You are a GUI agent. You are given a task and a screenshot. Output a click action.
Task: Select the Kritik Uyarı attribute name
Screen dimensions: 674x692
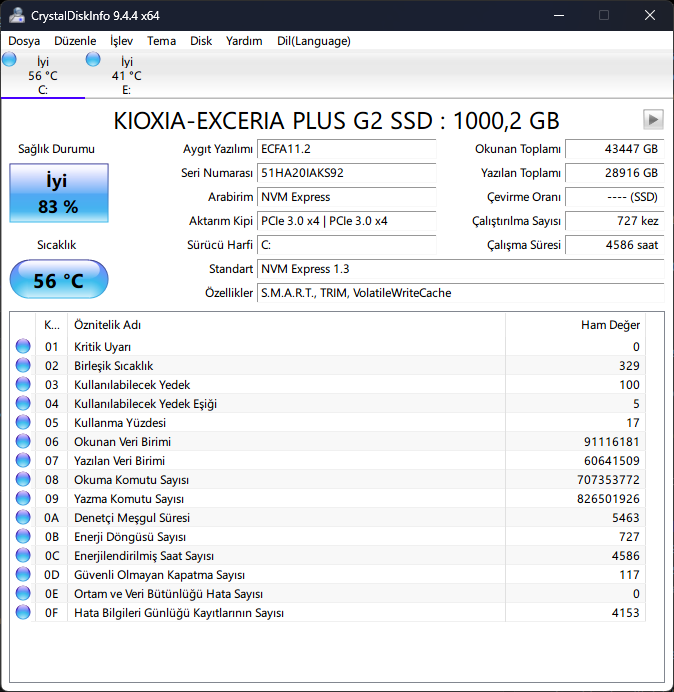click(x=102, y=347)
